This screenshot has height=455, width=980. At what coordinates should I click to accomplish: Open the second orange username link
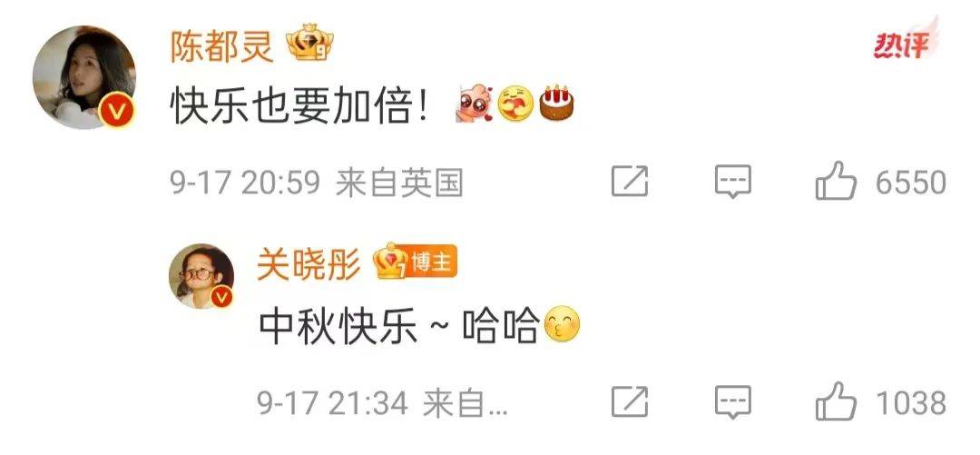(x=309, y=263)
